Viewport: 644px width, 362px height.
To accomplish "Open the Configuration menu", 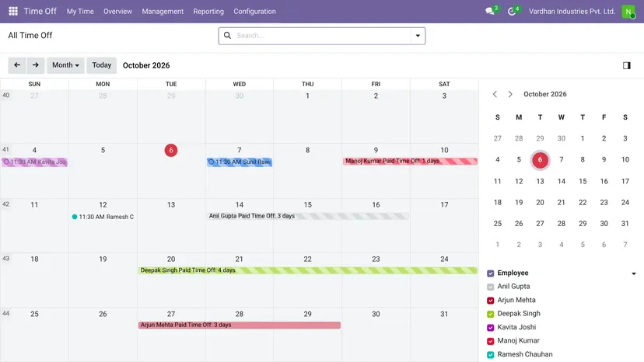I will tap(254, 12).
